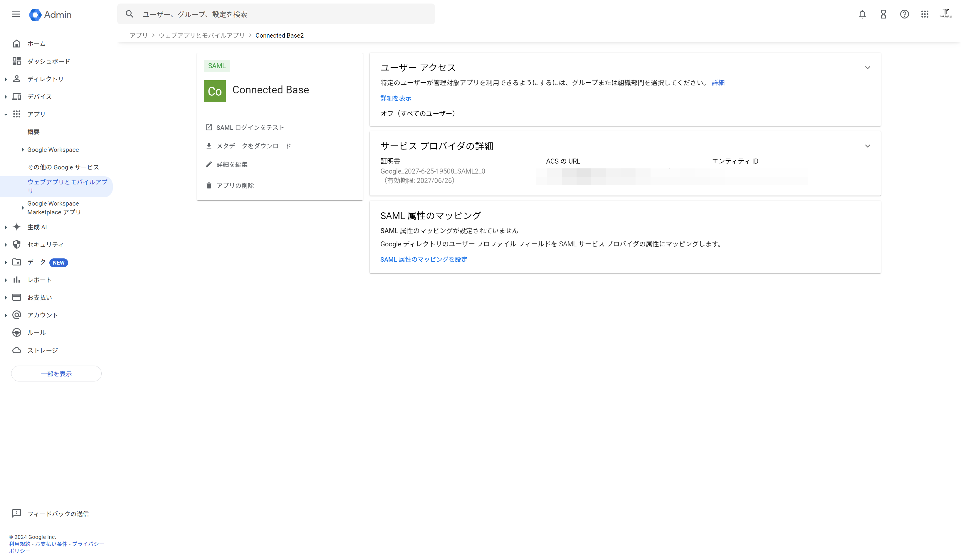The image size is (961, 560).
Task: Click the SAML label badge
Action: (216, 66)
